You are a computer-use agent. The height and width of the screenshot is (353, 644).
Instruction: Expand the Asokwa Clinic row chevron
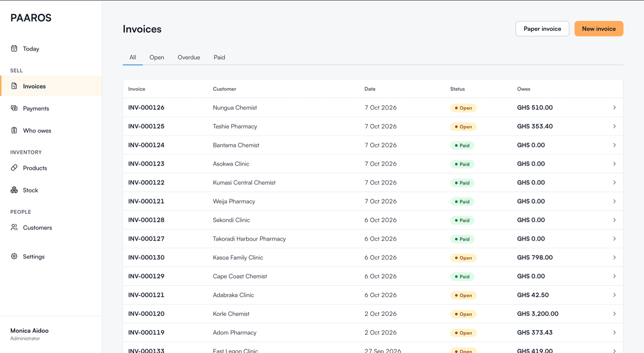(x=614, y=164)
